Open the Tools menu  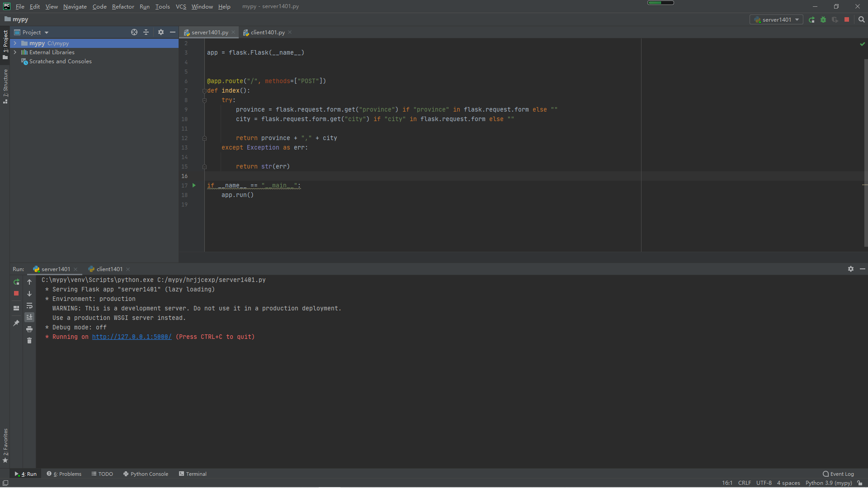[x=163, y=6]
